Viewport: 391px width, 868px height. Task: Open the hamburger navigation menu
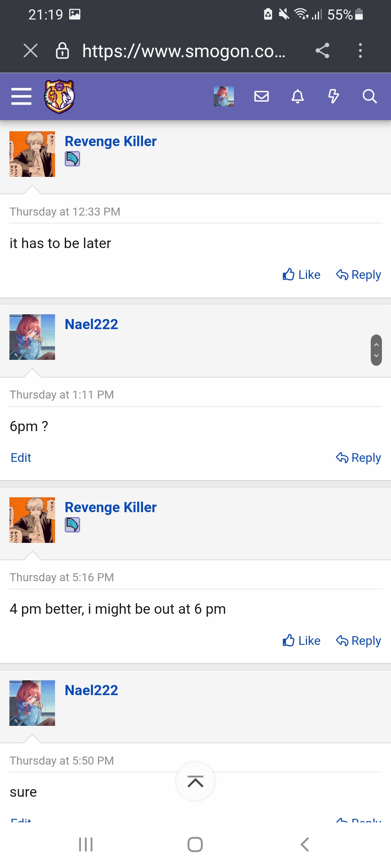[x=21, y=97]
